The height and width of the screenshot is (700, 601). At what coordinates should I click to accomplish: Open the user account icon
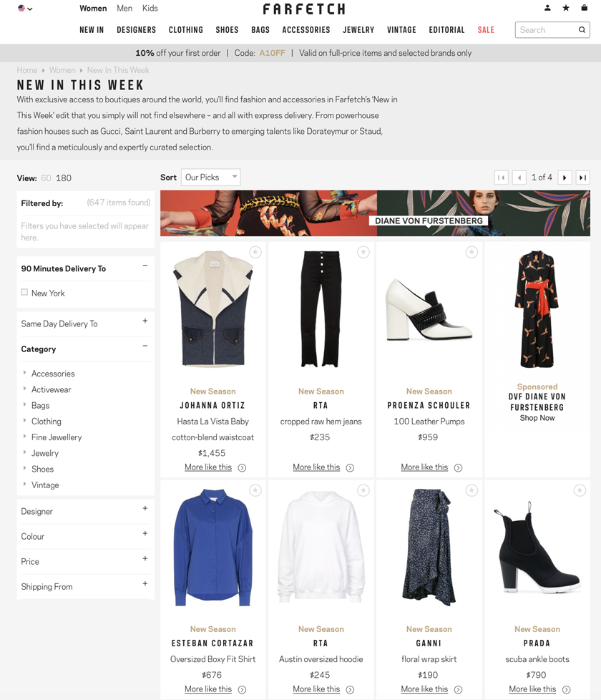547,8
